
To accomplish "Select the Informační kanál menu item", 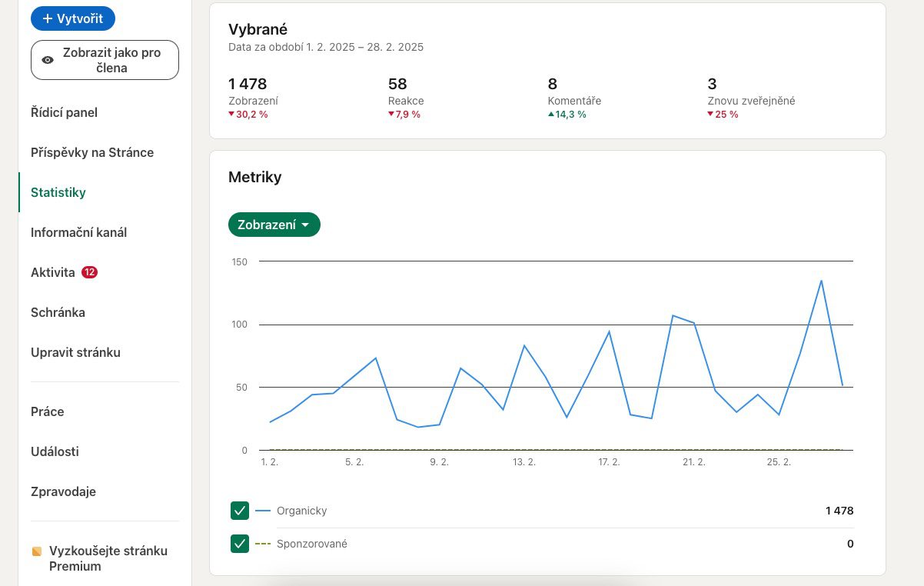I will click(x=78, y=232).
